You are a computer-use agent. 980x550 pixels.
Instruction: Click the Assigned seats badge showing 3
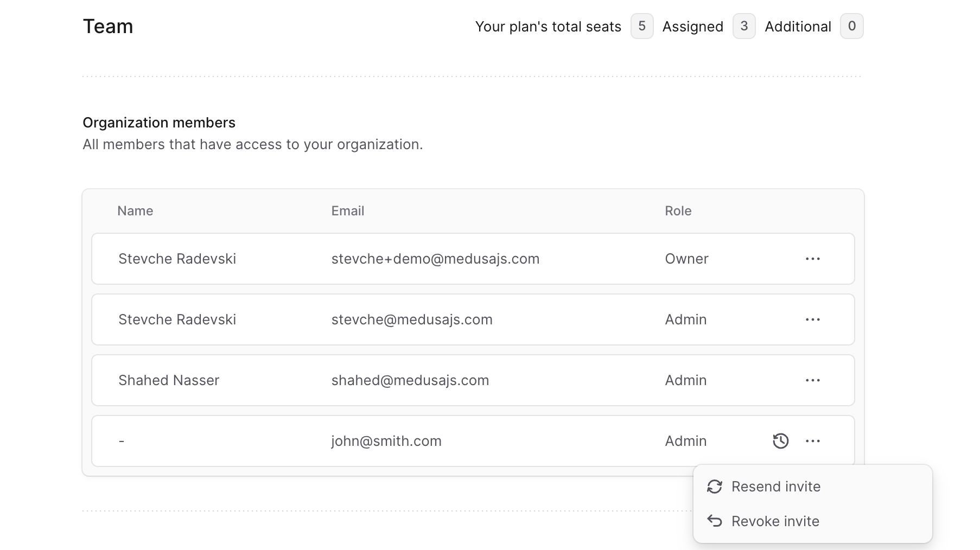744,26
